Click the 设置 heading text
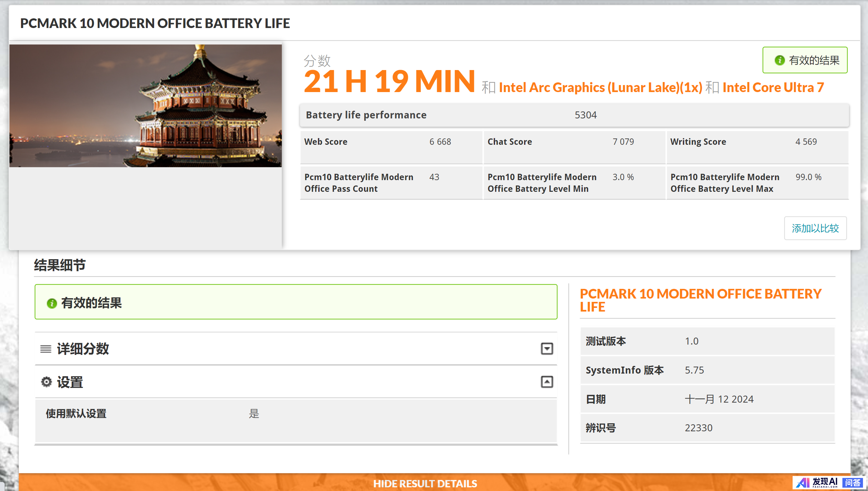 (70, 382)
